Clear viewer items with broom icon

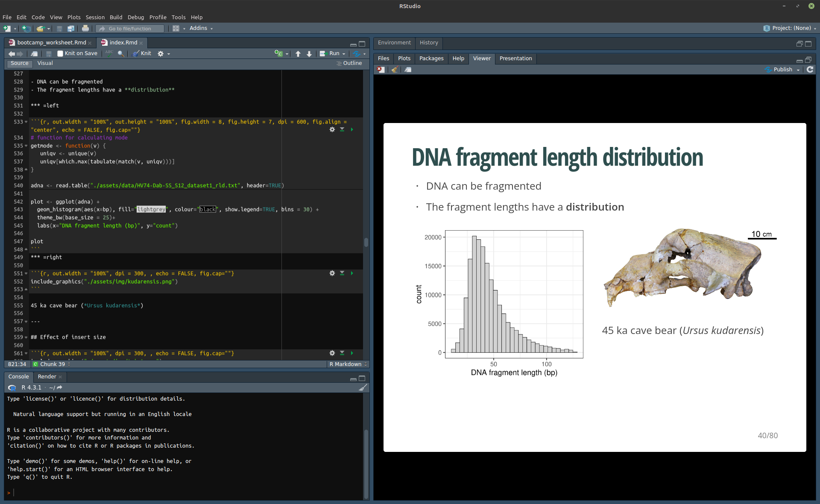(395, 69)
